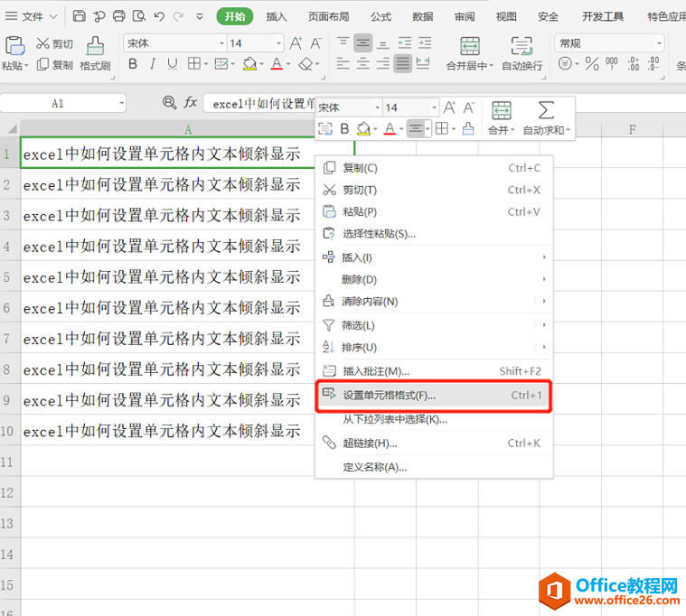Click the ribbon fill color bucket
The height and width of the screenshot is (616, 686).
(x=249, y=64)
